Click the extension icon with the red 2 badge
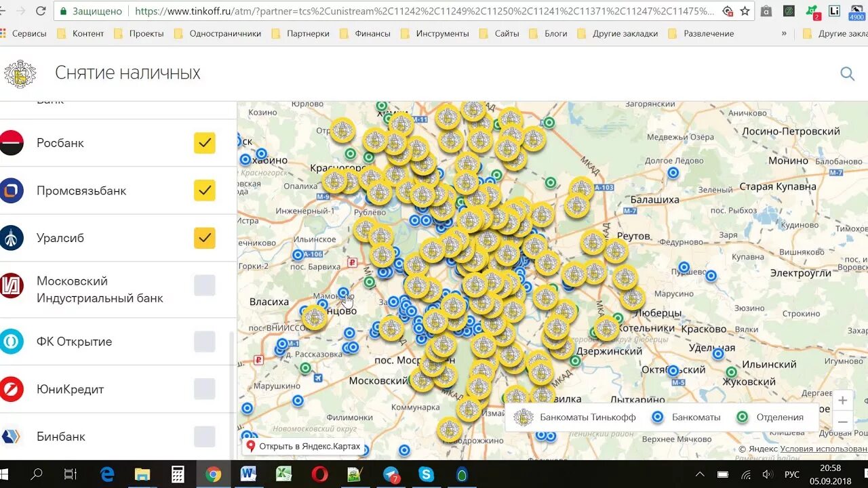Viewport: 868px width, 488px height. pyautogui.click(x=812, y=12)
